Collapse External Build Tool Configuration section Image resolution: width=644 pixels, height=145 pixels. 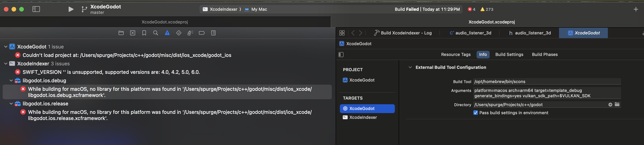[x=410, y=67]
